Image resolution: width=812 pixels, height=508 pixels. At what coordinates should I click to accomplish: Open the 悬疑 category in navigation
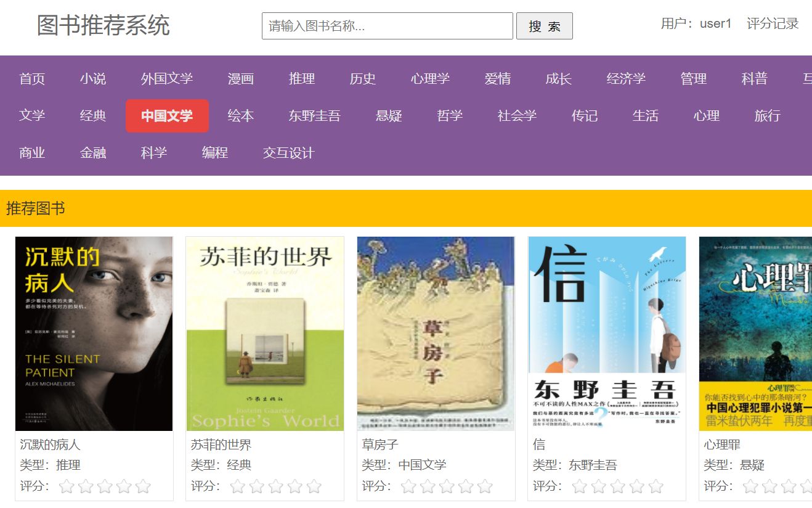(x=389, y=116)
